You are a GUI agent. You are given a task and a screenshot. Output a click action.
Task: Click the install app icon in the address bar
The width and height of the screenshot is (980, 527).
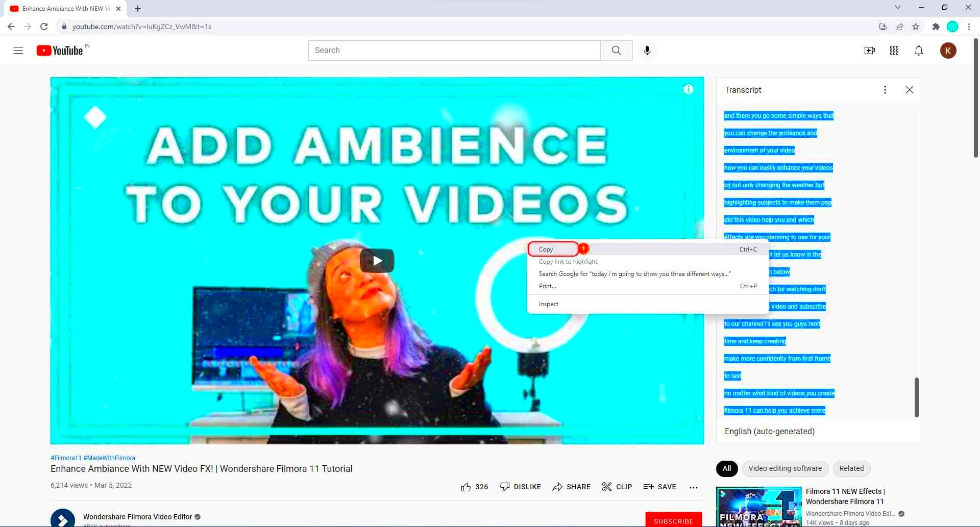pos(883,27)
